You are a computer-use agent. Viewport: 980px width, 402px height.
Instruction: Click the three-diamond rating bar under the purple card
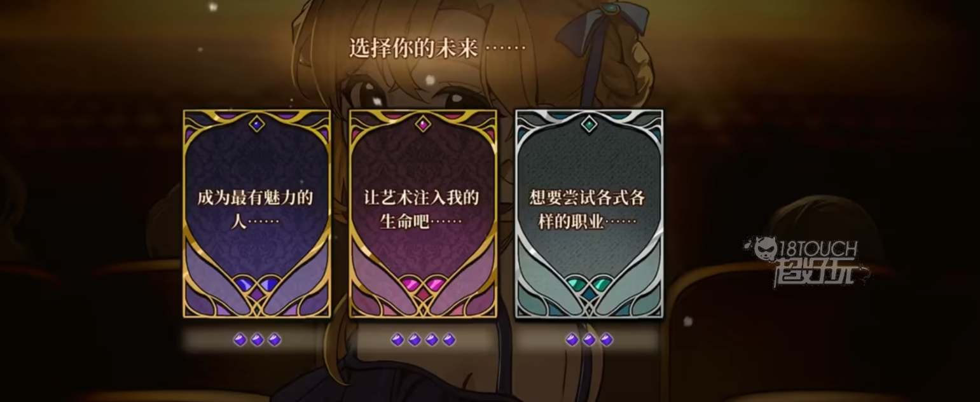tap(257, 340)
